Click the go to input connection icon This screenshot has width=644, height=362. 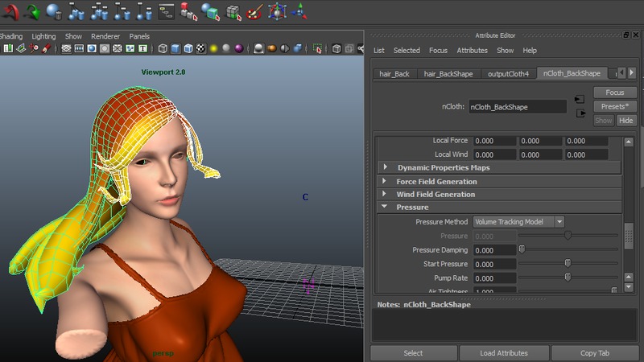point(580,100)
